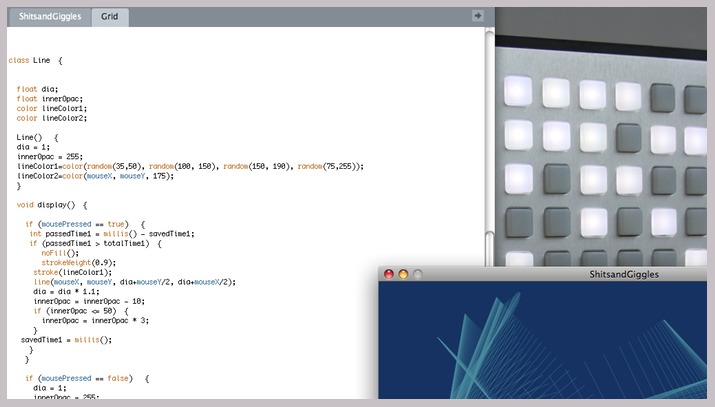The height and width of the screenshot is (407, 715).
Task: Switch to the ShitsandGiggles editor tab
Action: point(48,16)
